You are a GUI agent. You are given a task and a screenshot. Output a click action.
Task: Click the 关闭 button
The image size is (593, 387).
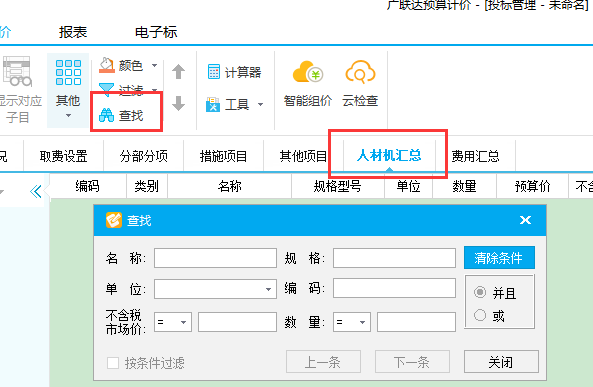[501, 362]
